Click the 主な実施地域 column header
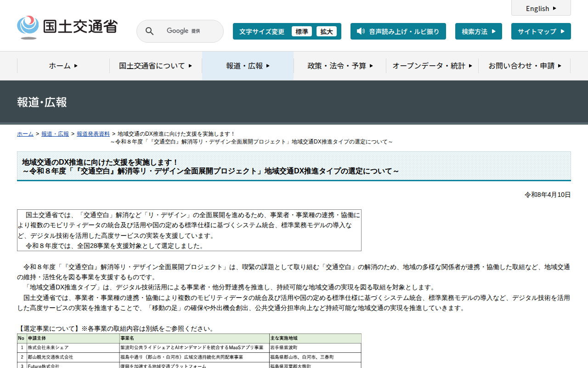 [x=315, y=338]
